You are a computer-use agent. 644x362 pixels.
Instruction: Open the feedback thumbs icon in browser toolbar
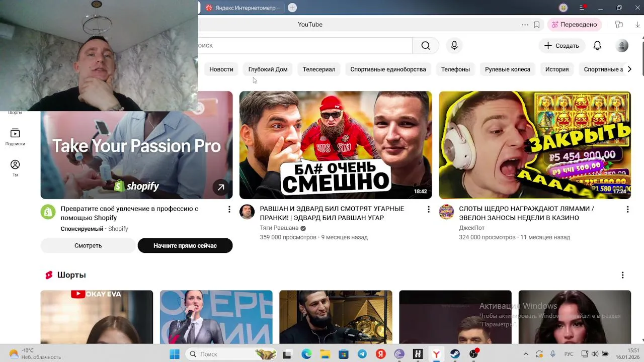point(619,25)
